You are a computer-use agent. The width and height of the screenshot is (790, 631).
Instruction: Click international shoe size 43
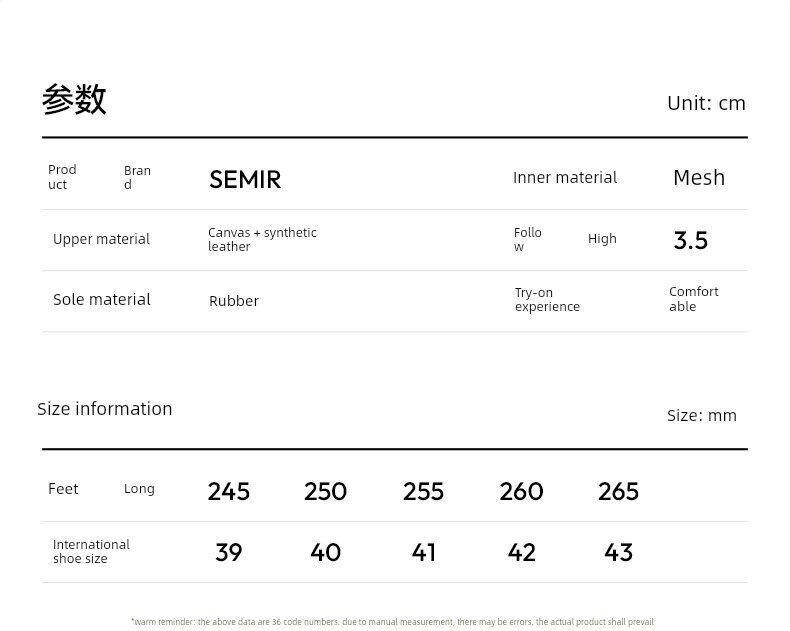click(619, 552)
